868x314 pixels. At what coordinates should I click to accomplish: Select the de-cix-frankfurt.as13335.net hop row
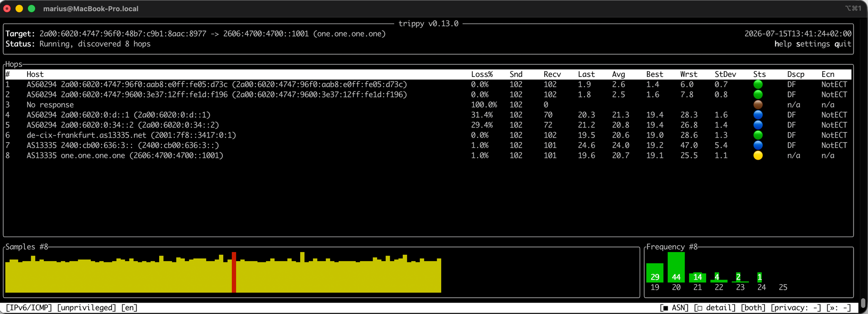[x=428, y=135]
